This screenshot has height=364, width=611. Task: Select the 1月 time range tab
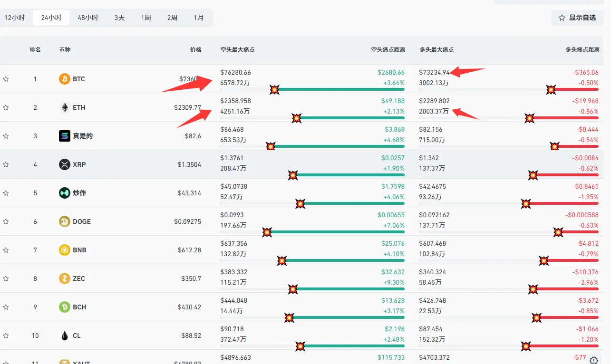199,18
